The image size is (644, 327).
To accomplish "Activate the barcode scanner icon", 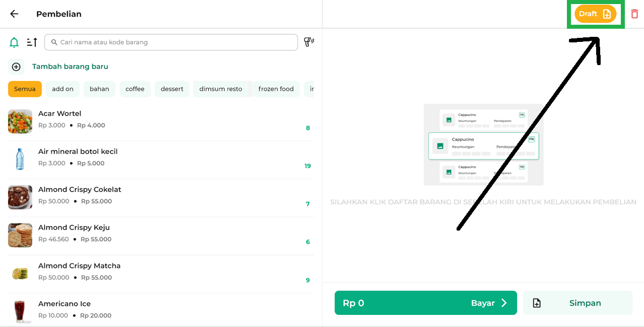I will click(x=308, y=42).
